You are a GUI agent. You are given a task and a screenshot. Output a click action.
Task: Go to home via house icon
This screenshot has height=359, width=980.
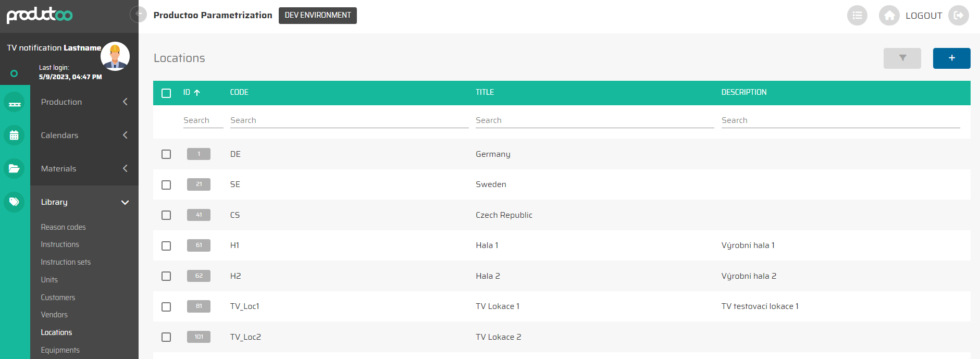click(x=889, y=16)
